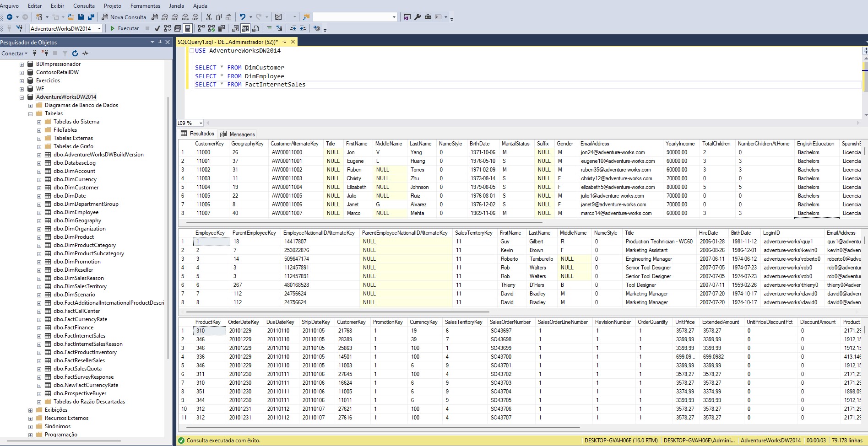Open Activity Monitor via the pulse icon
868x446 pixels.
85,54
